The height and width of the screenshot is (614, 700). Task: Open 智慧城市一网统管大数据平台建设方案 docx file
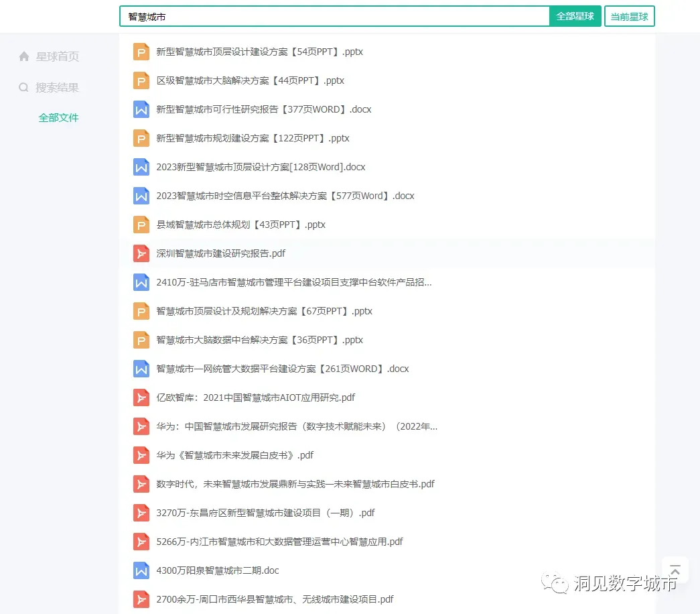(283, 369)
